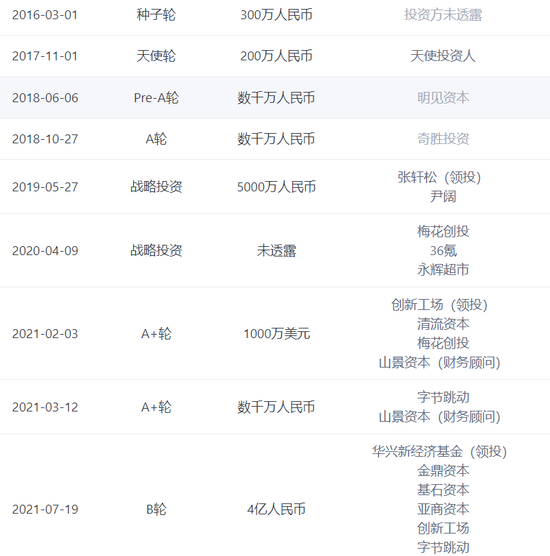This screenshot has width=550, height=556.
Task: Click investor 尹阔
Action: click(x=443, y=196)
